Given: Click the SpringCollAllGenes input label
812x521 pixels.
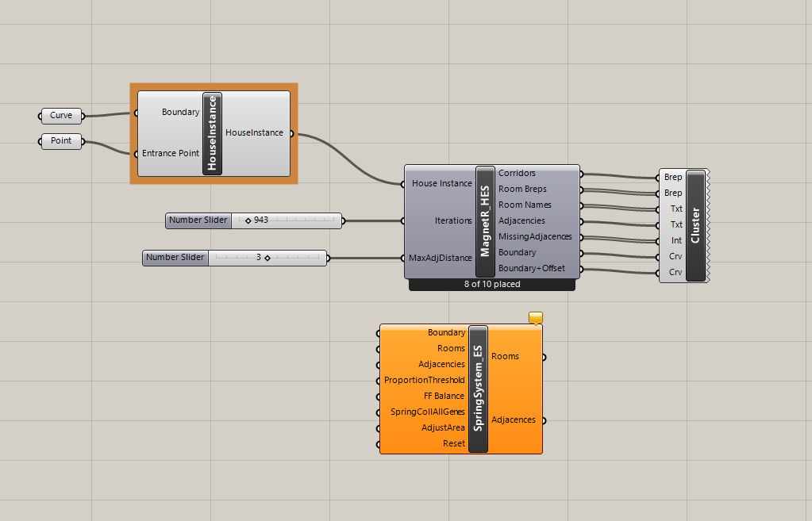Looking at the screenshot, I should coord(427,412).
